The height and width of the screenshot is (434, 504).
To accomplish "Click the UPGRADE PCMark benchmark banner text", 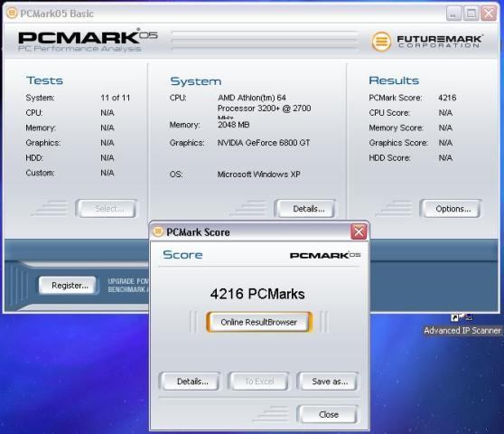I will pyautogui.click(x=128, y=286).
